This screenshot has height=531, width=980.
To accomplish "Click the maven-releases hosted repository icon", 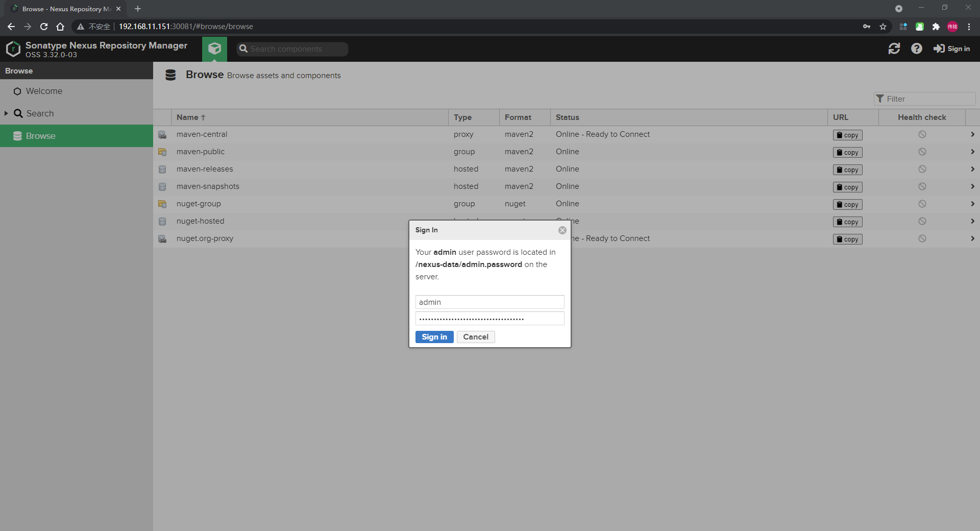I will pyautogui.click(x=162, y=170).
